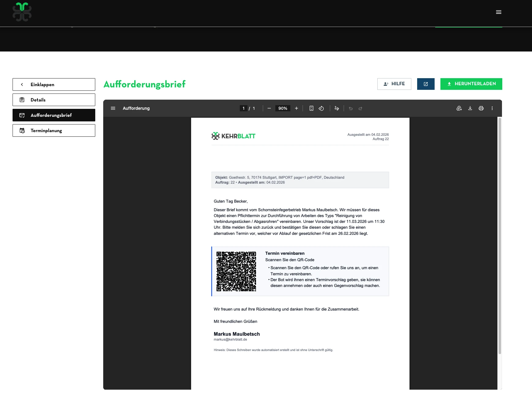Click the green HERUNTERLADEN button
Screen dimensions: 532x401
coord(471,84)
